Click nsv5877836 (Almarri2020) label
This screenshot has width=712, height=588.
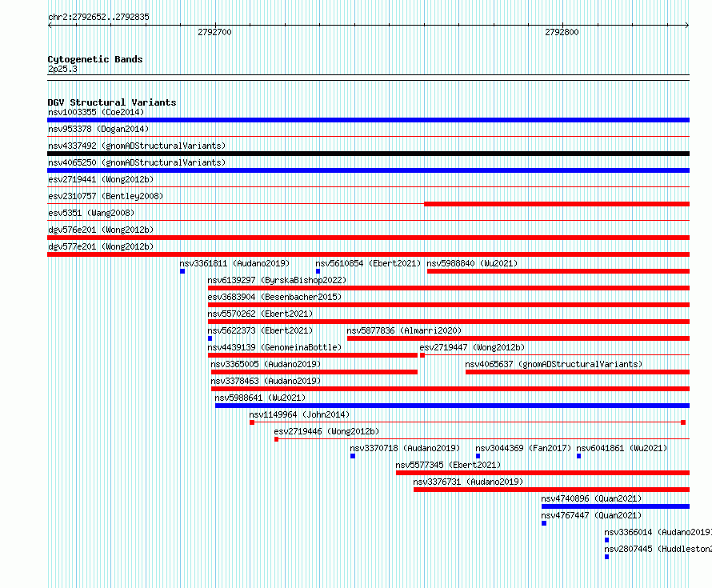(404, 330)
